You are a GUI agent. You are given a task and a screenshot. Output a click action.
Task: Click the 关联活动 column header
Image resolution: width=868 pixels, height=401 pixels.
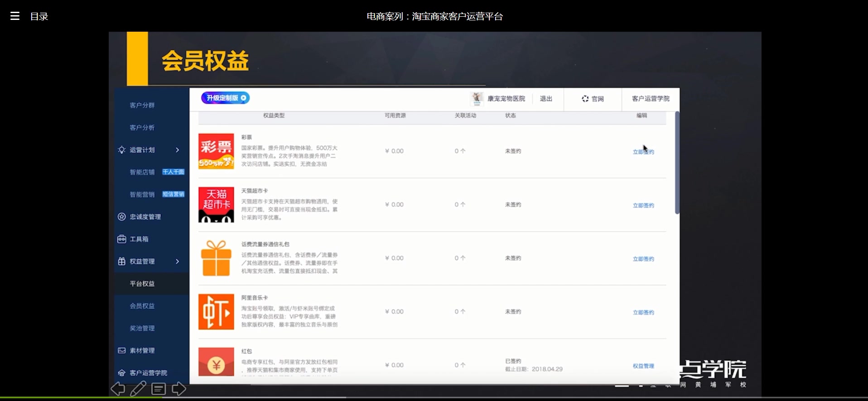(466, 115)
